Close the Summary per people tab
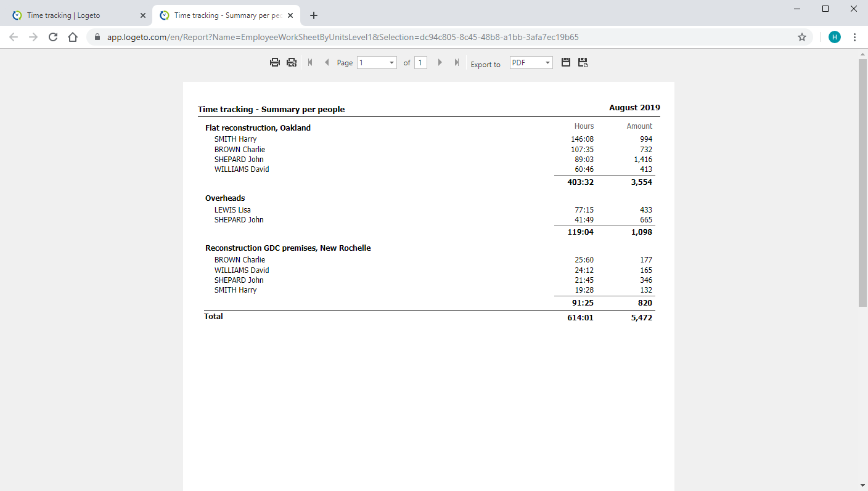This screenshot has height=491, width=868. click(290, 15)
